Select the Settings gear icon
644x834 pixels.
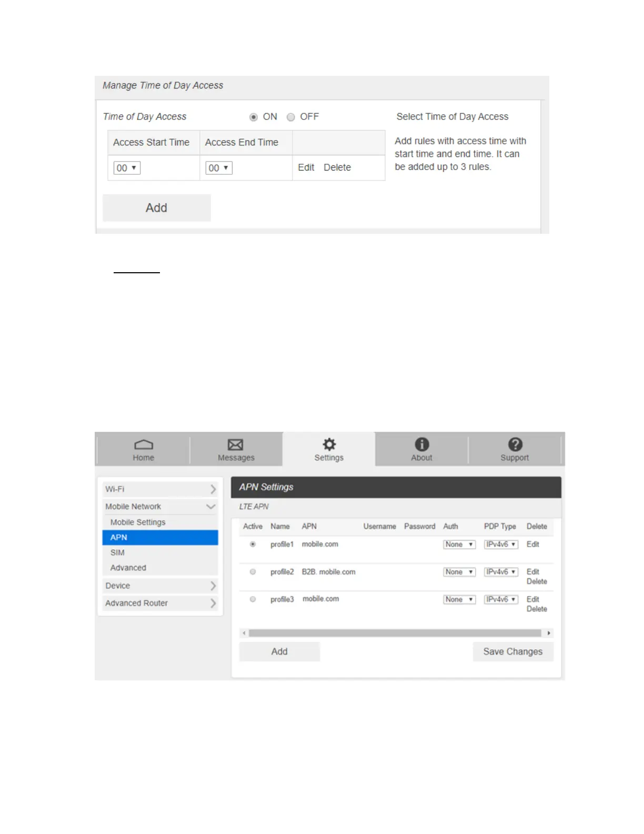click(x=329, y=444)
